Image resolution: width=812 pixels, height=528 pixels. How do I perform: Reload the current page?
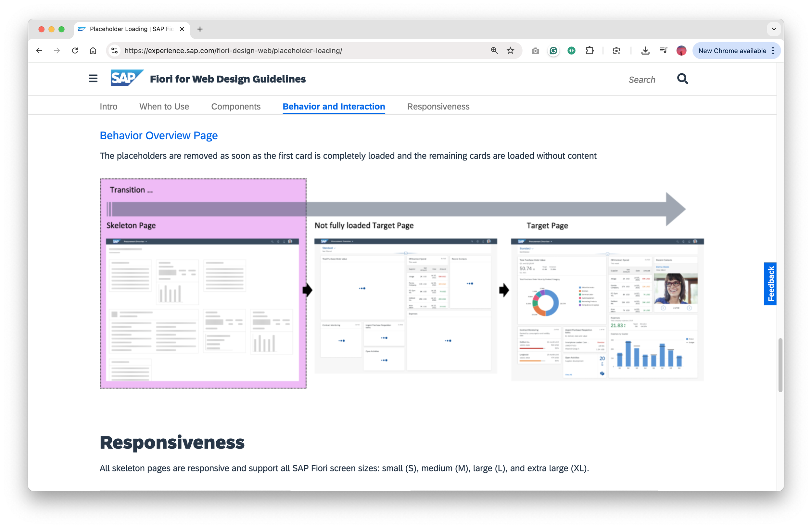click(x=75, y=50)
